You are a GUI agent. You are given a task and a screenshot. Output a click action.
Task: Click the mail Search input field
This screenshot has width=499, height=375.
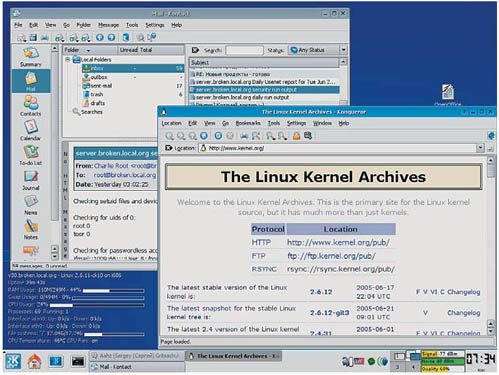(244, 50)
